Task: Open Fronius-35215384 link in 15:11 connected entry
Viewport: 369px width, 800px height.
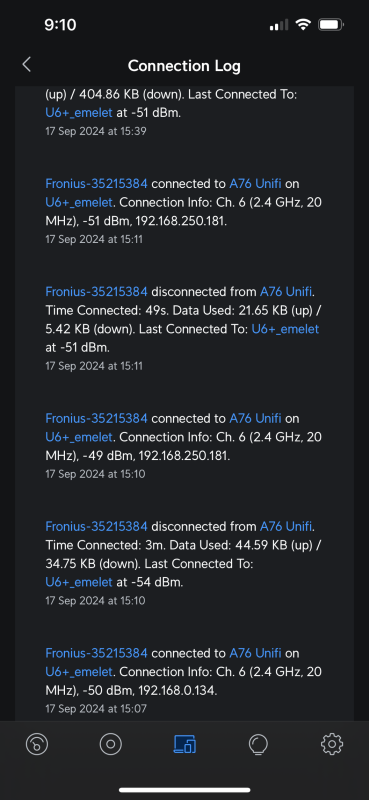Action: [96, 183]
